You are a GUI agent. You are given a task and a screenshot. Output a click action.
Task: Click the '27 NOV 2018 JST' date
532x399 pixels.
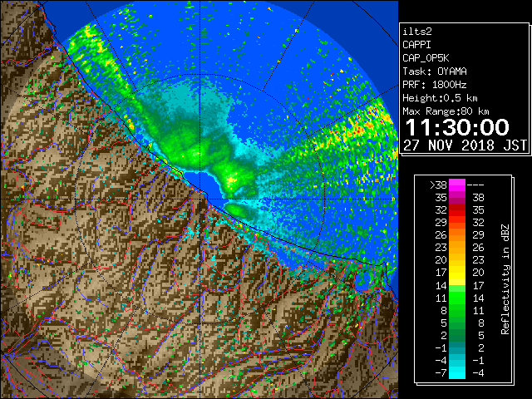(465, 145)
